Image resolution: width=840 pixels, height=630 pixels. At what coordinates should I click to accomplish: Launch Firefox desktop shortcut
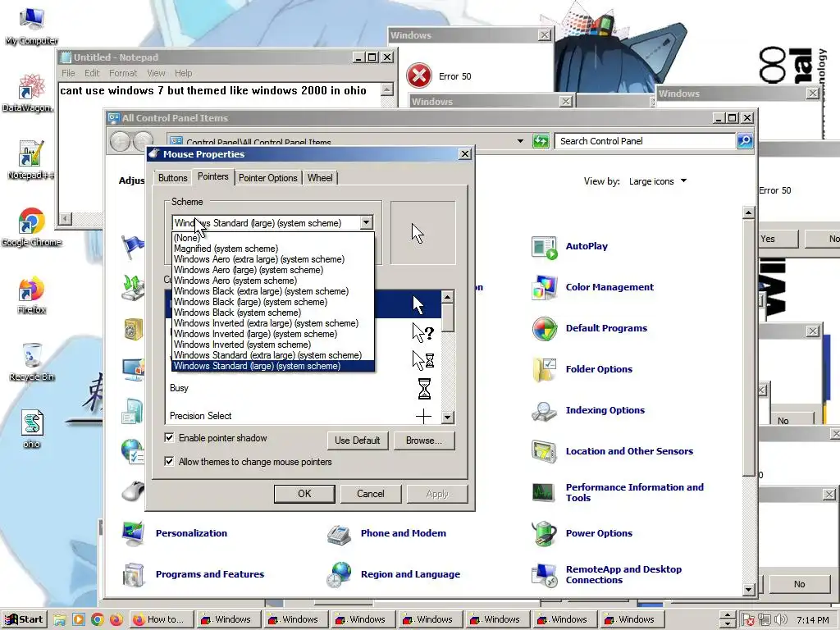31,294
